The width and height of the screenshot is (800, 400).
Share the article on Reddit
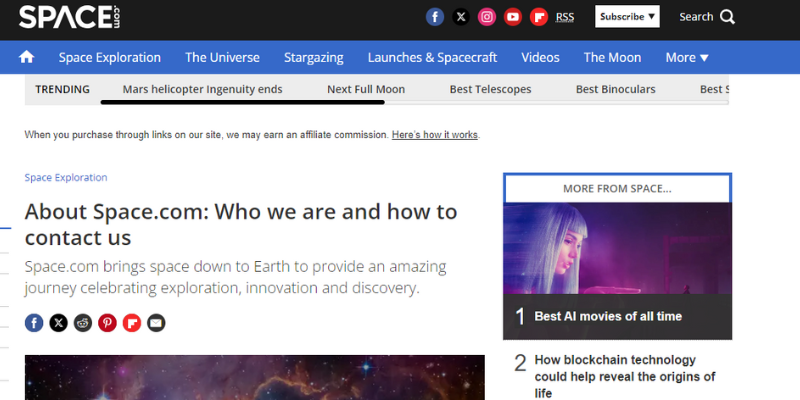coord(83,323)
